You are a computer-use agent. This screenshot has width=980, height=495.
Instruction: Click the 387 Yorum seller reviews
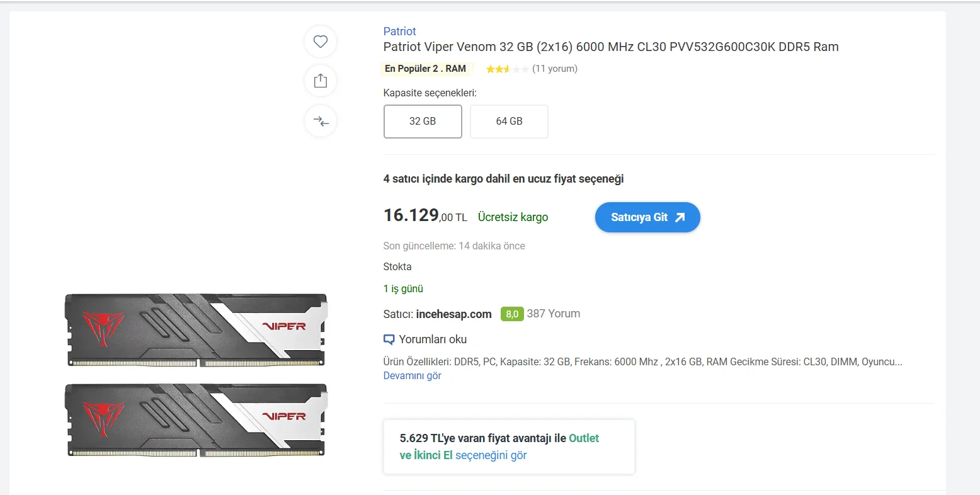[553, 314]
